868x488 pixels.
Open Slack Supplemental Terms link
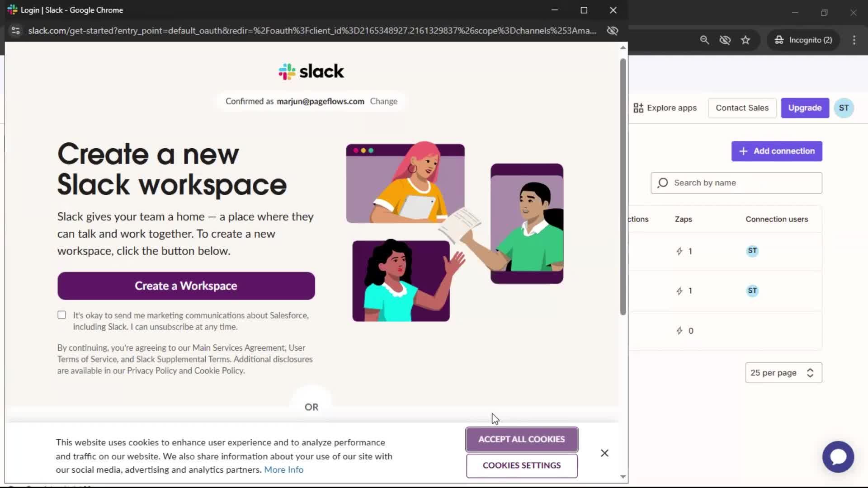[183, 359]
